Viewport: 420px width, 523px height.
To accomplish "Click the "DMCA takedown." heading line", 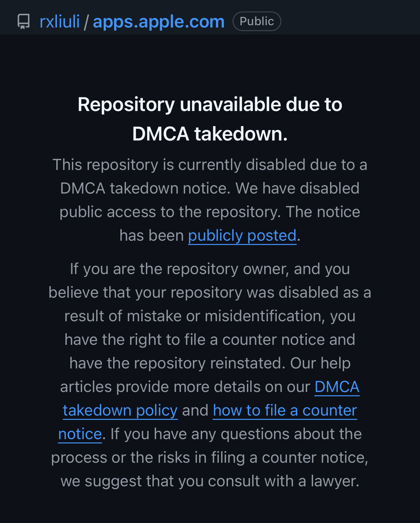I will pyautogui.click(x=210, y=134).
